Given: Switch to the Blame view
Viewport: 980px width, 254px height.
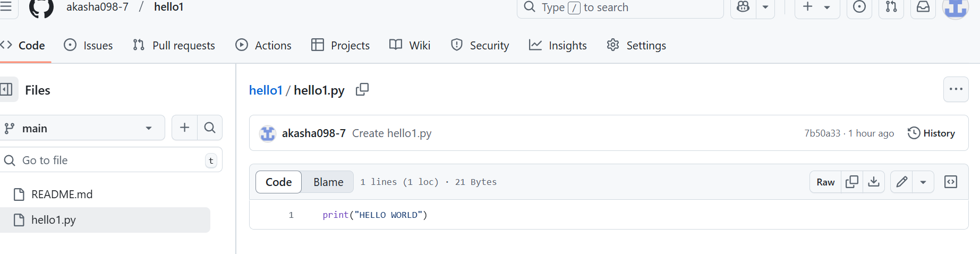Looking at the screenshot, I should [328, 182].
